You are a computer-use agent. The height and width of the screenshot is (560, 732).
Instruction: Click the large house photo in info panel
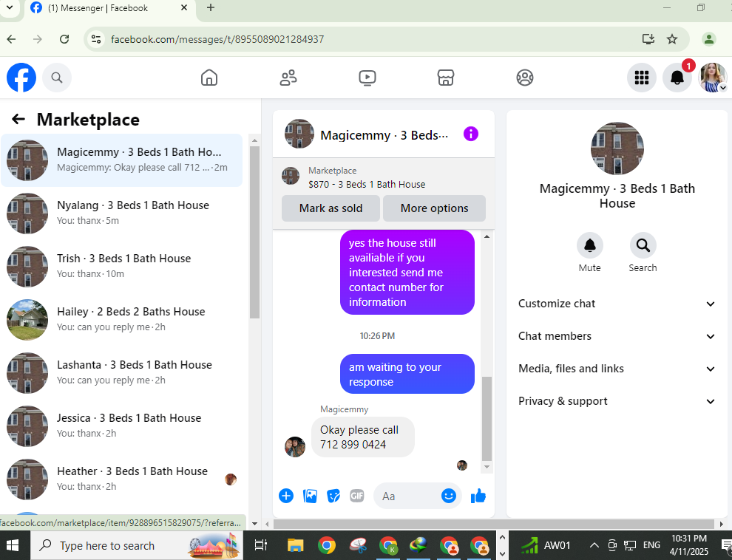[x=617, y=148]
